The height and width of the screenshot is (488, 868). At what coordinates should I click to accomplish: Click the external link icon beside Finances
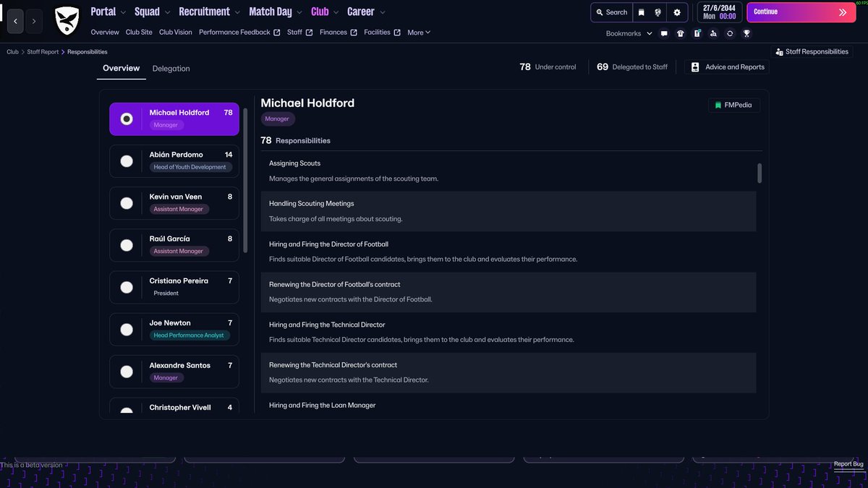354,33
